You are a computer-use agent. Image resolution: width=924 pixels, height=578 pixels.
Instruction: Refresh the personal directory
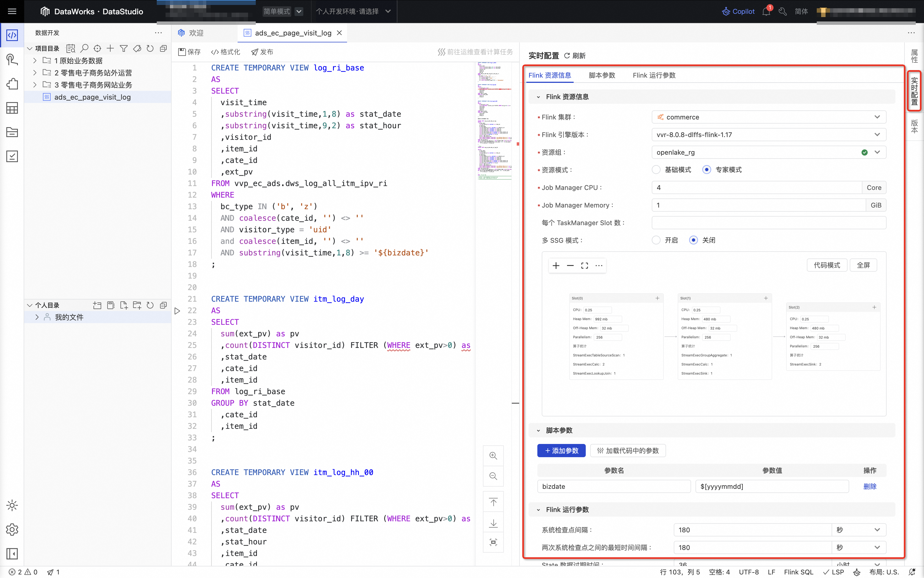150,305
